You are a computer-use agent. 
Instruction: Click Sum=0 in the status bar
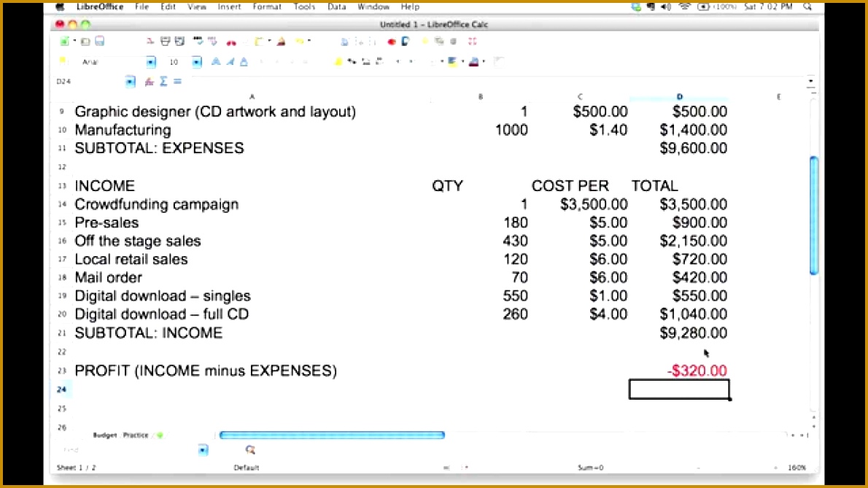591,468
